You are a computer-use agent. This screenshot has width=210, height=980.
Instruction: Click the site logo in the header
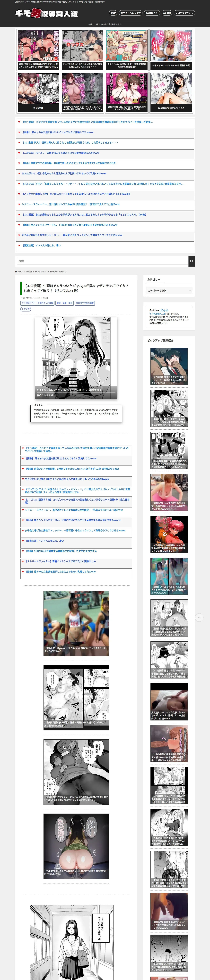tap(46, 14)
